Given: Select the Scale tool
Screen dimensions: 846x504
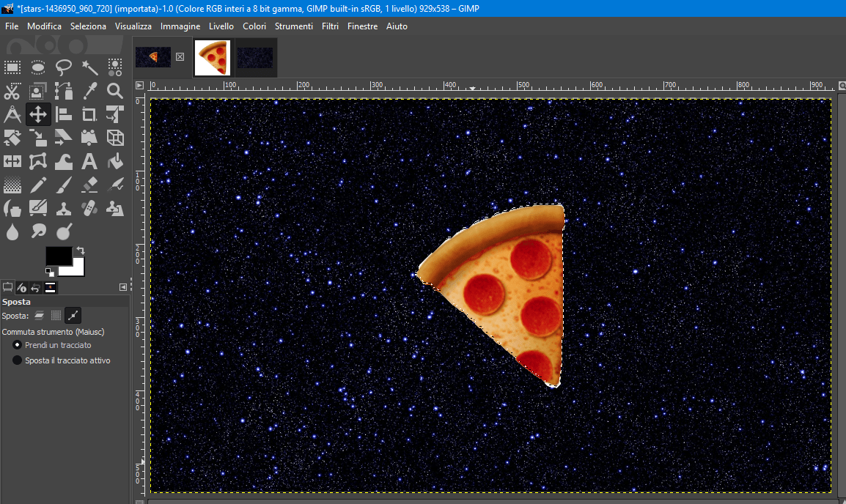Looking at the screenshot, I should pos(38,138).
